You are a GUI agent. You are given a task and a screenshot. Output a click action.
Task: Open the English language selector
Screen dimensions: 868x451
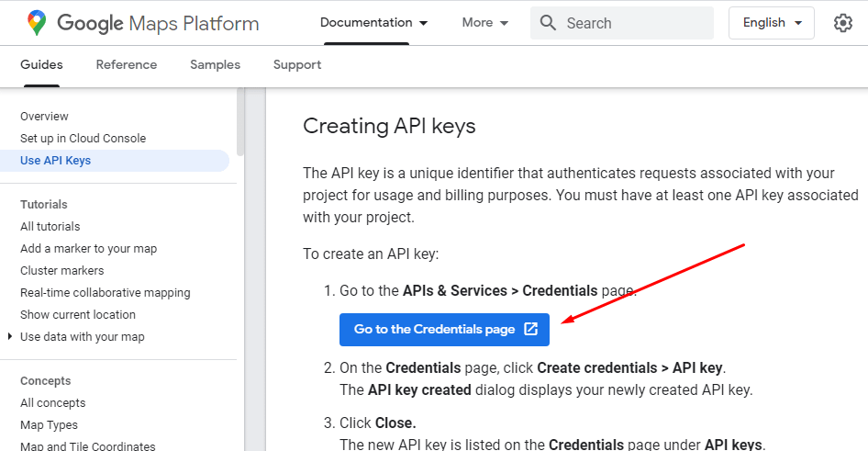click(x=772, y=23)
